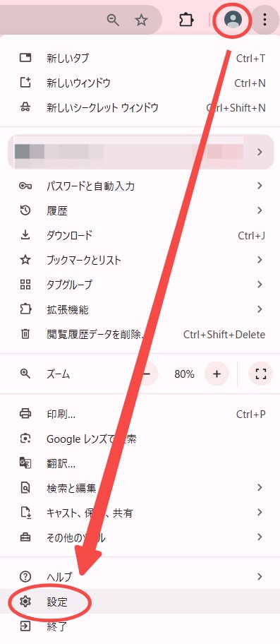This screenshot has height=644, width=280.
Task: Click the 設定 gear icon
Action: tap(25, 602)
